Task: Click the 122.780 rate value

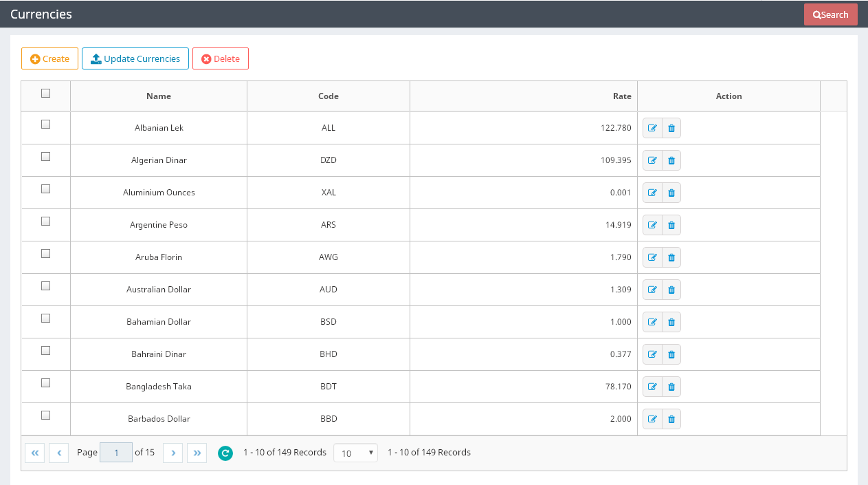Action: [616, 128]
